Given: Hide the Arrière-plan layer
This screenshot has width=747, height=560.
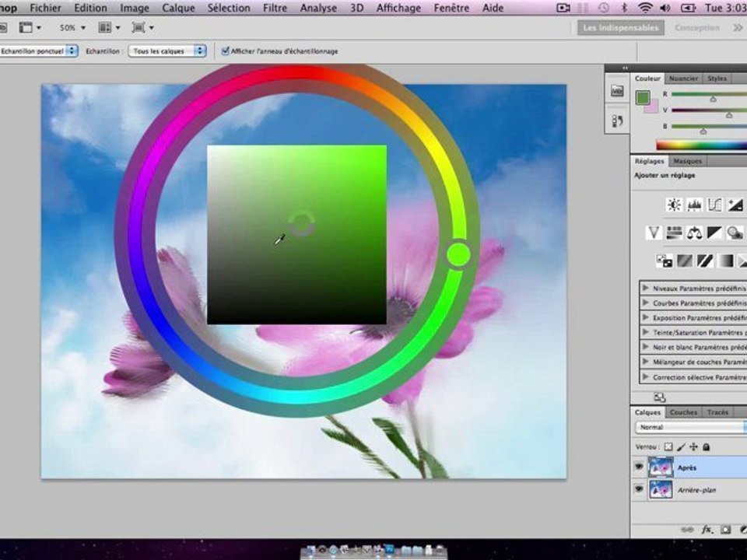Looking at the screenshot, I should point(638,489).
